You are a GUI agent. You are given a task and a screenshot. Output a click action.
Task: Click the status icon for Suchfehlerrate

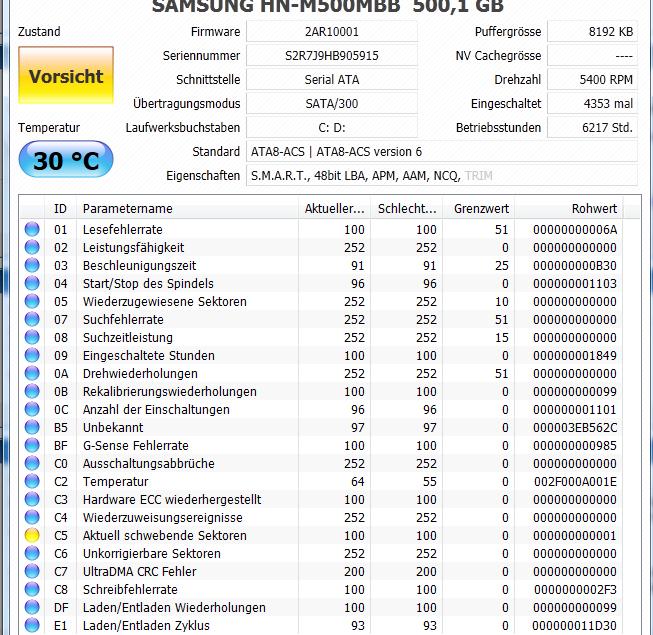(32, 319)
